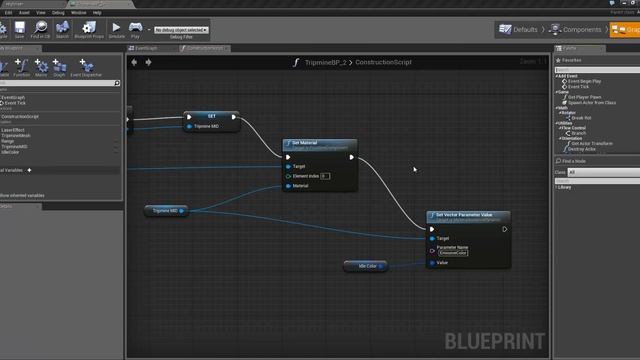Screen dimensions: 640x360
Task: Add a local variable with plus
Action: (x=29, y=170)
